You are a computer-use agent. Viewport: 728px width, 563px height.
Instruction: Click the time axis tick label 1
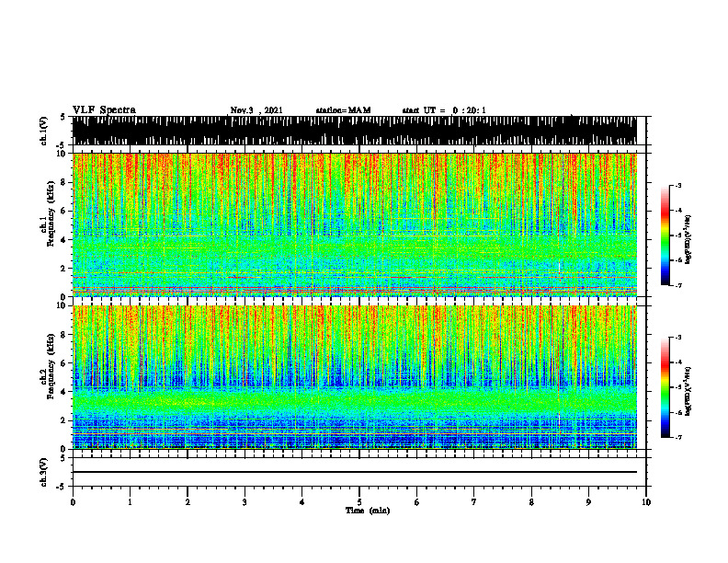point(130,502)
